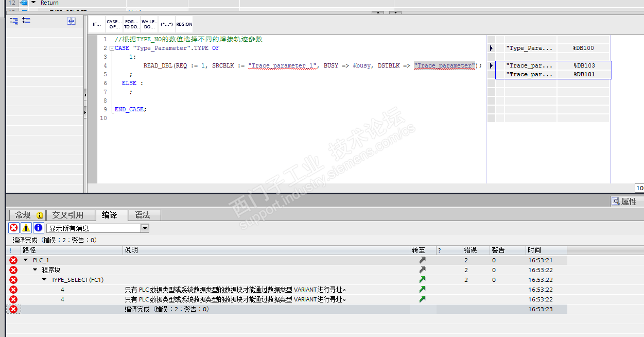Expand the Return row in interface table
The image size is (644, 337).
[33, 3]
